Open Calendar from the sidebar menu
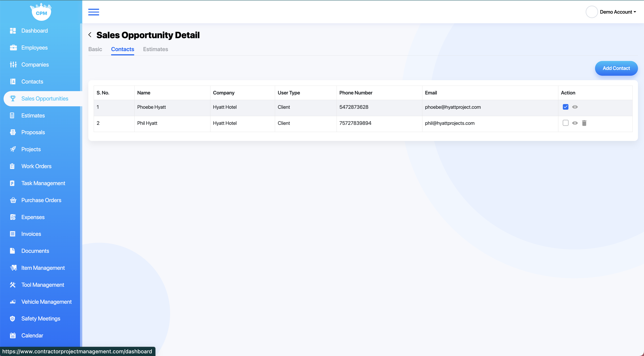The image size is (644, 356). (32, 335)
